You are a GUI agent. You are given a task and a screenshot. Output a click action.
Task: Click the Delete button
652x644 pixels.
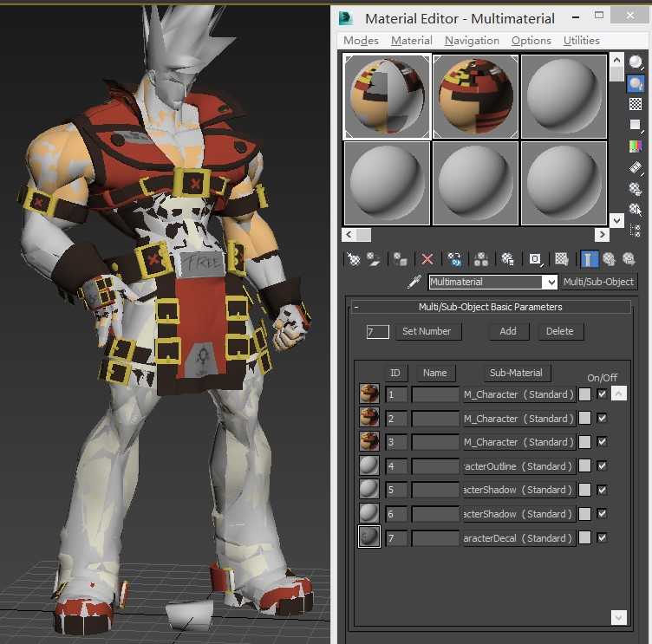(x=560, y=331)
